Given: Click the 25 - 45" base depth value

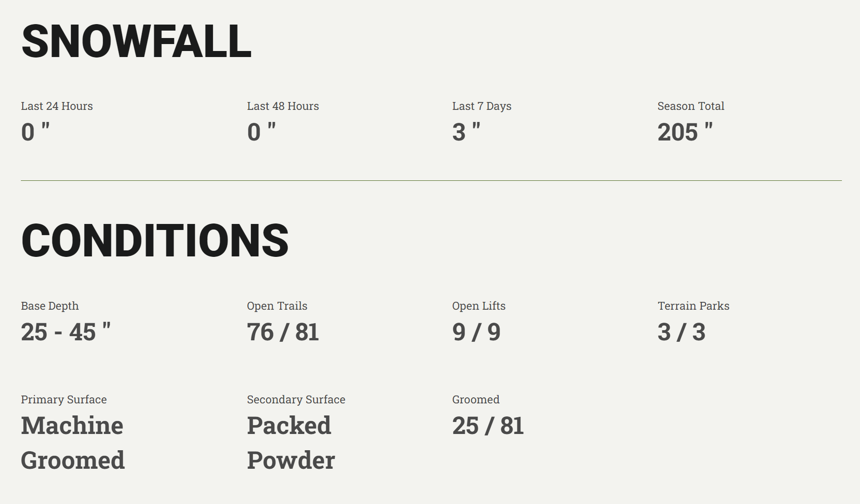Looking at the screenshot, I should click(66, 332).
